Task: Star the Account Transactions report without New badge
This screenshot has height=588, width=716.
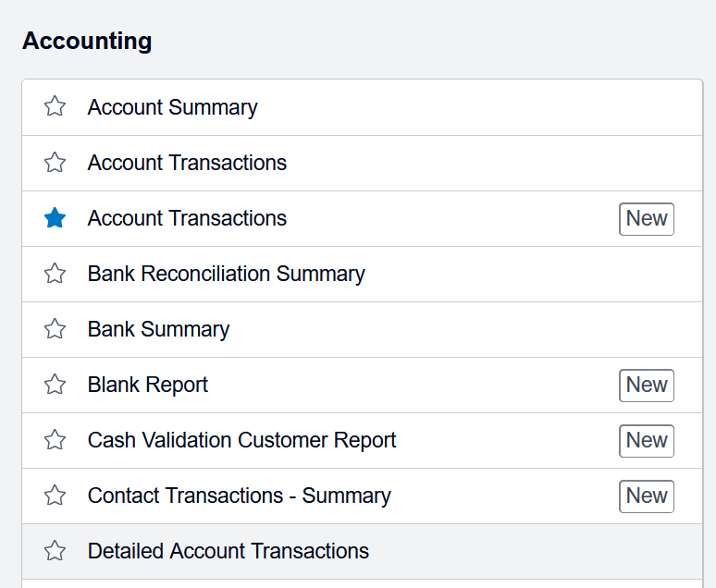Action: tap(56, 163)
